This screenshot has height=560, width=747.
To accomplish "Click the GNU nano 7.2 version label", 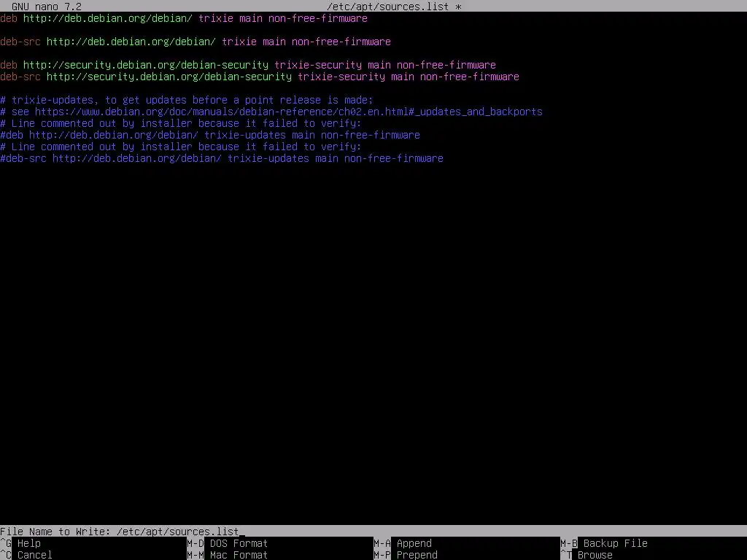I will [x=46, y=7].
